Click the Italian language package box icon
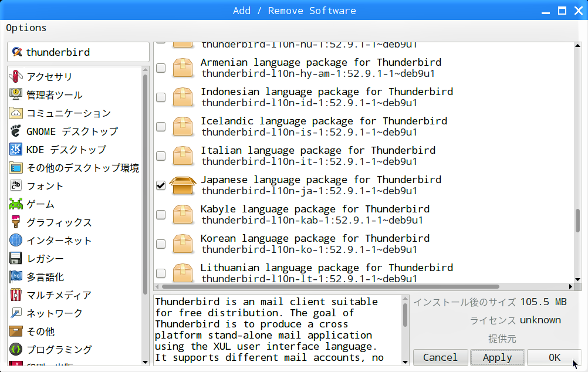This screenshot has width=588, height=372. (183, 155)
